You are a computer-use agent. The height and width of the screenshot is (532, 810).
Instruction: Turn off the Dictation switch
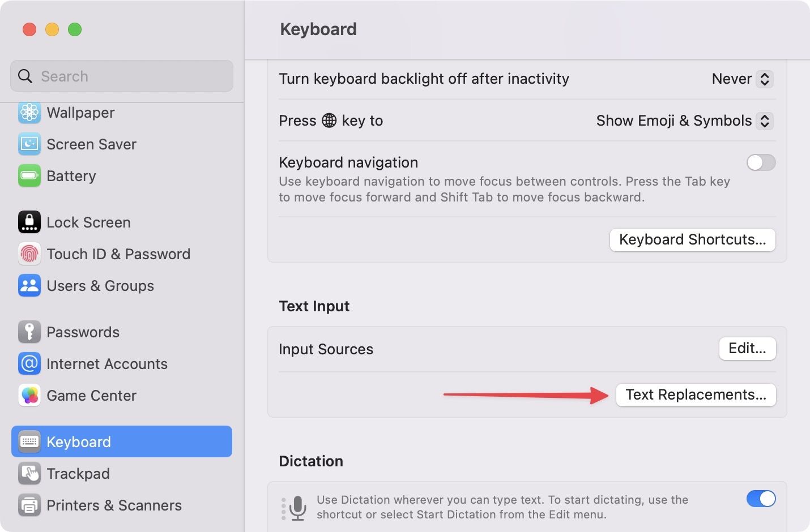(x=761, y=499)
